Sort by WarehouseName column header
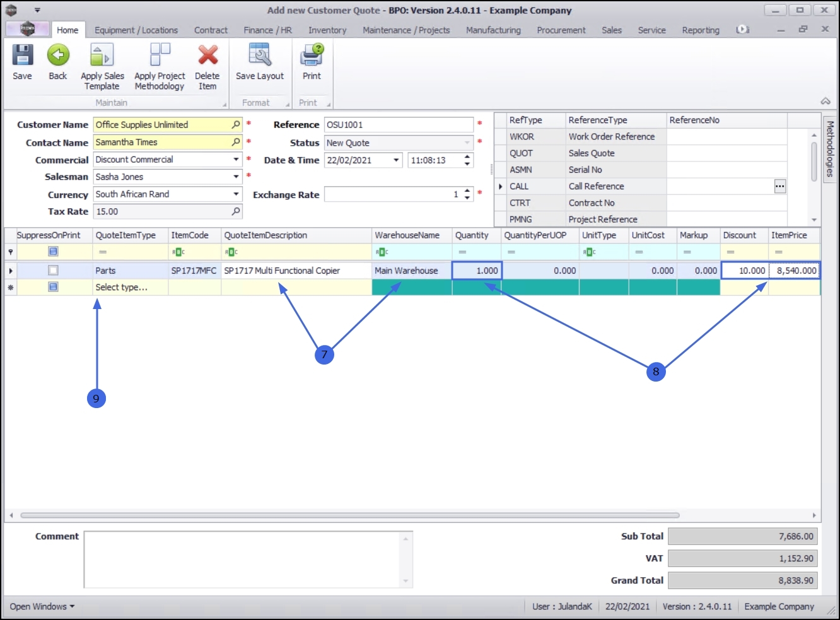Screen dimensions: 840x620 pos(412,235)
